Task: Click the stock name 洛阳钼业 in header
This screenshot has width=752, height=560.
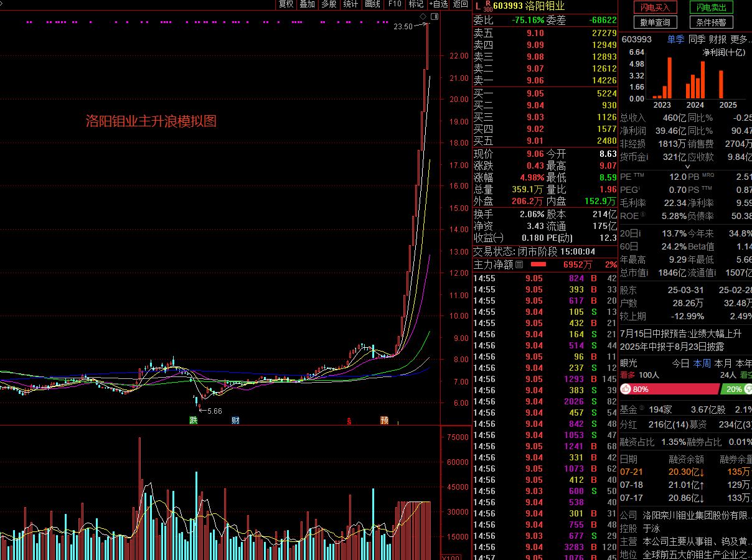Action: 545,6
